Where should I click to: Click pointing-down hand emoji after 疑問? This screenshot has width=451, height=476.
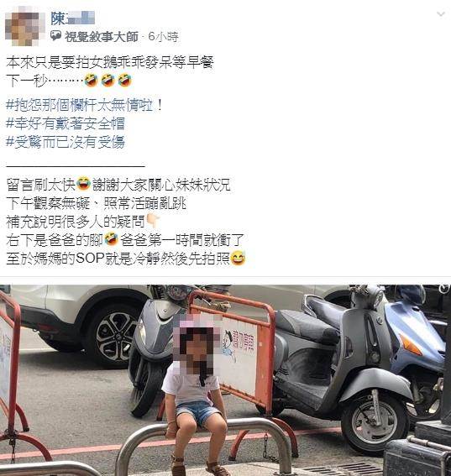(153, 221)
